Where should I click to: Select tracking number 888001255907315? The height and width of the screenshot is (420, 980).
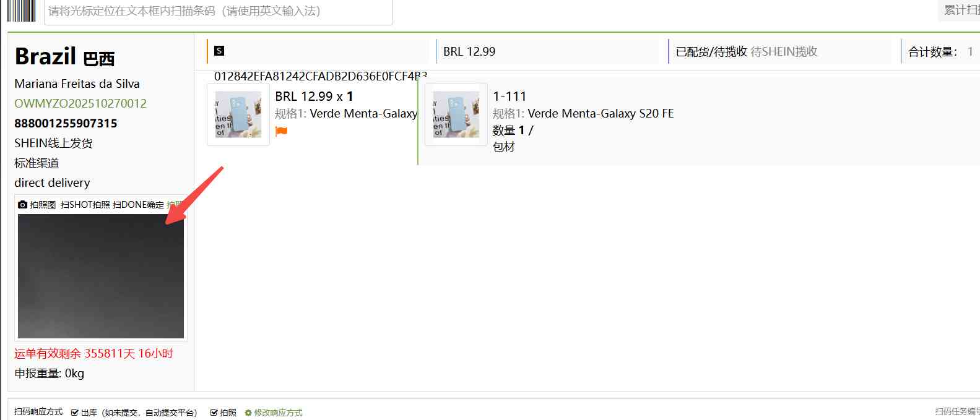click(x=66, y=123)
